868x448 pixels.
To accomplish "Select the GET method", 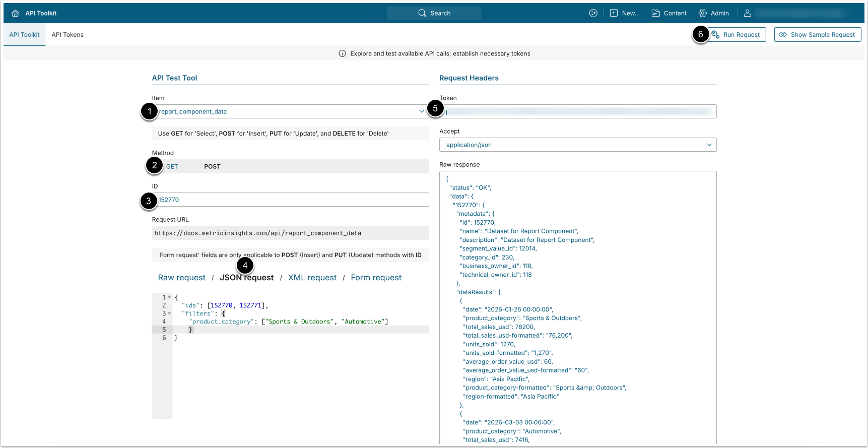I will [x=172, y=167].
